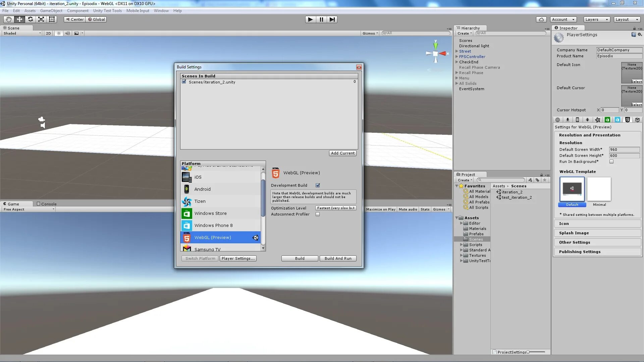The width and height of the screenshot is (644, 362).
Task: Select the Hand tool in toolbar
Action: [9, 19]
